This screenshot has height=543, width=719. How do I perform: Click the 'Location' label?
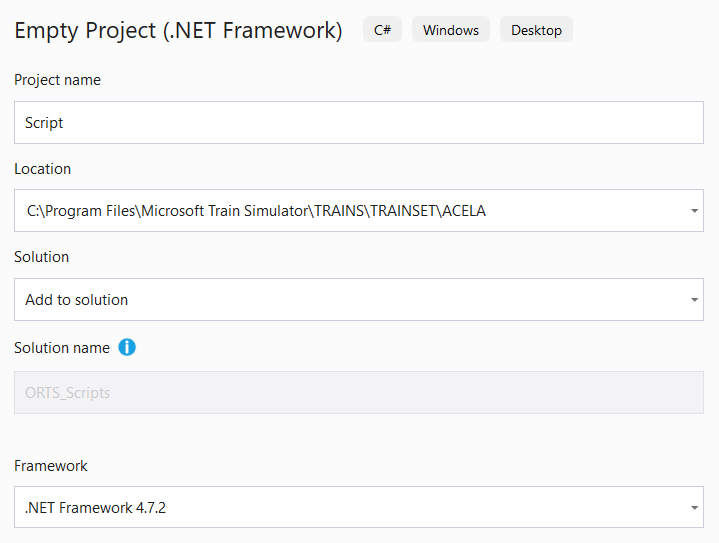tap(42, 169)
